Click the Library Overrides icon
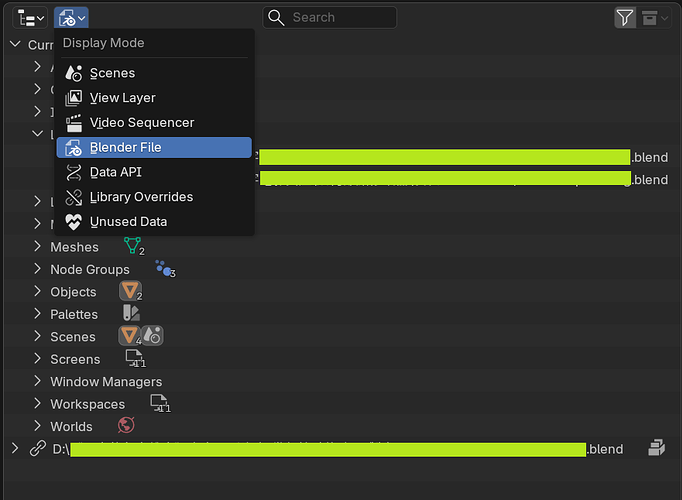The width and height of the screenshot is (682, 500). tap(74, 197)
